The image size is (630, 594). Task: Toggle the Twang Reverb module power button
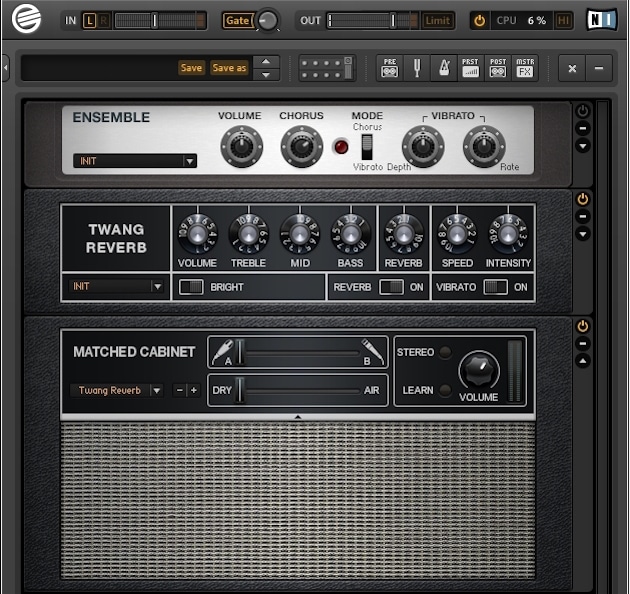pos(583,199)
